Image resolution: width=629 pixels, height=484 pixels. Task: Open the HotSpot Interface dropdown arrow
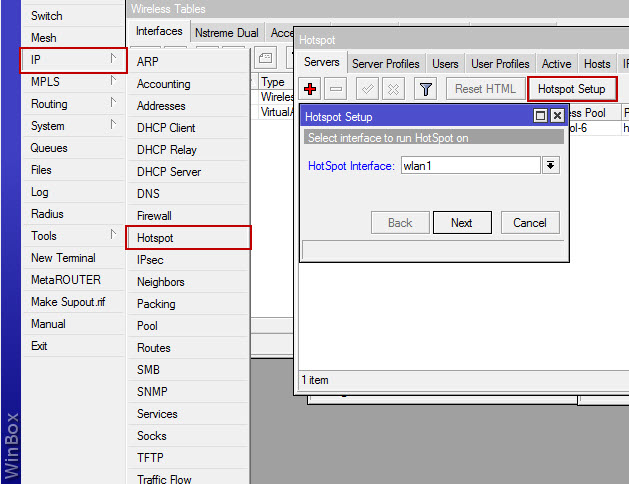pyautogui.click(x=551, y=165)
